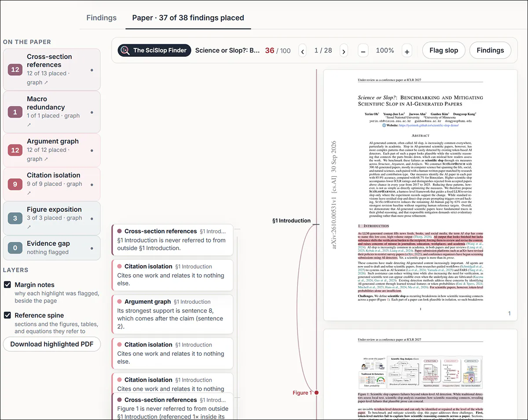Toggle the dot on Figure exposition card
528x420 pixels.
click(x=92, y=218)
